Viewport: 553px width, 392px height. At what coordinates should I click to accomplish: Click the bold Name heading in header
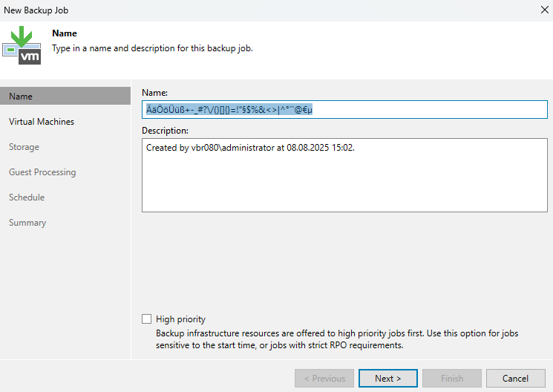pyautogui.click(x=65, y=33)
